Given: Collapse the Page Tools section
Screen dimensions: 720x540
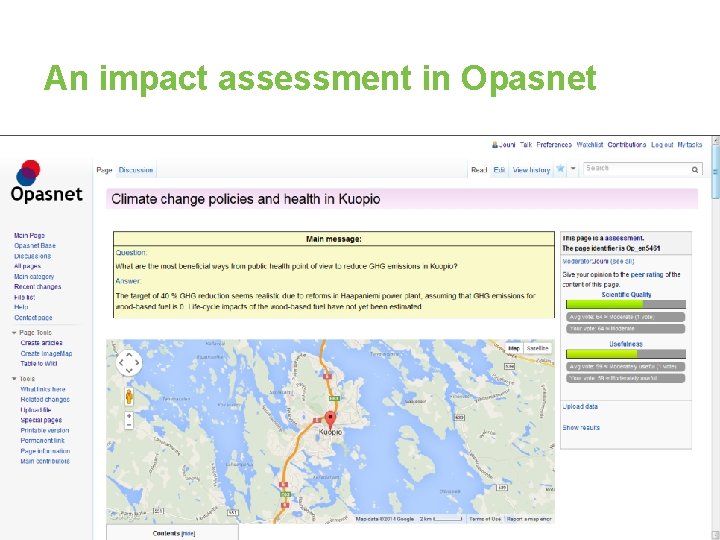Looking at the screenshot, I should click(14, 333).
